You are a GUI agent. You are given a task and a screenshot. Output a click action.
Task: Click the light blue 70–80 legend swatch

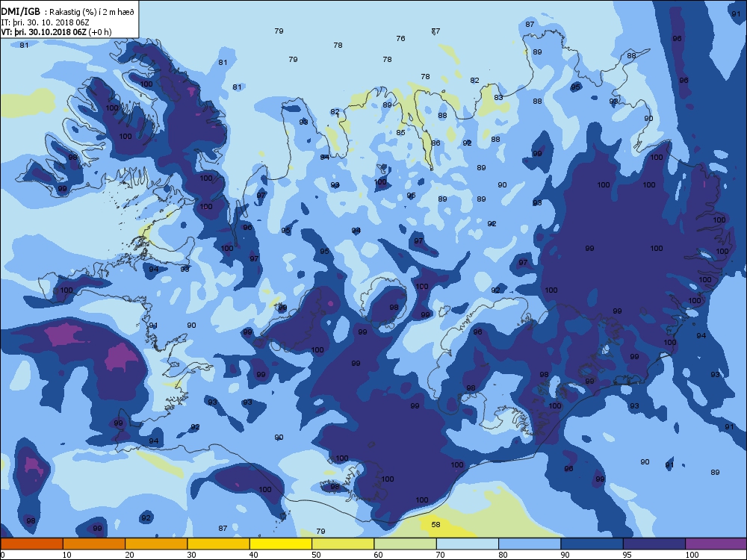tap(468, 544)
